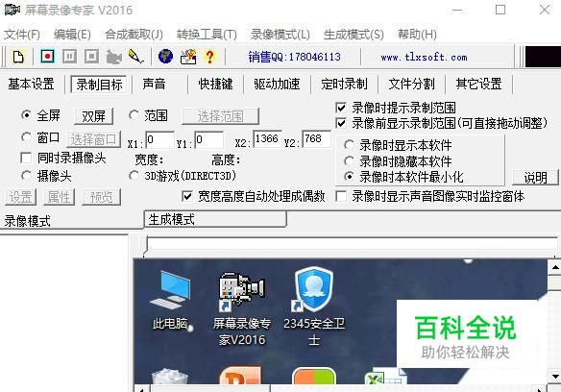Screen dimensions: 561x392
Task: Open the 录像模式(L) menu
Action: [280, 35]
